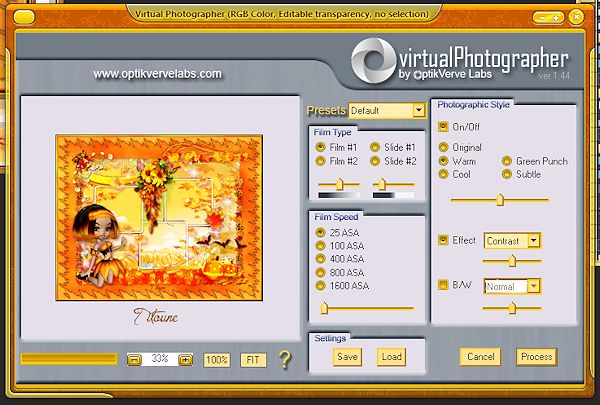Choose 25 ASA film speed
600x405 pixels.
click(320, 232)
